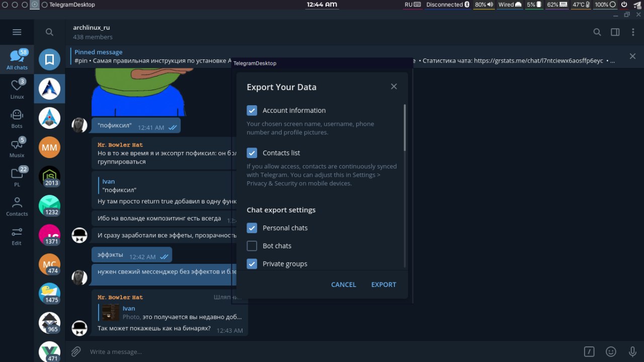The width and height of the screenshot is (644, 362).
Task: Click the green frog sticker image
Action: coord(138,92)
